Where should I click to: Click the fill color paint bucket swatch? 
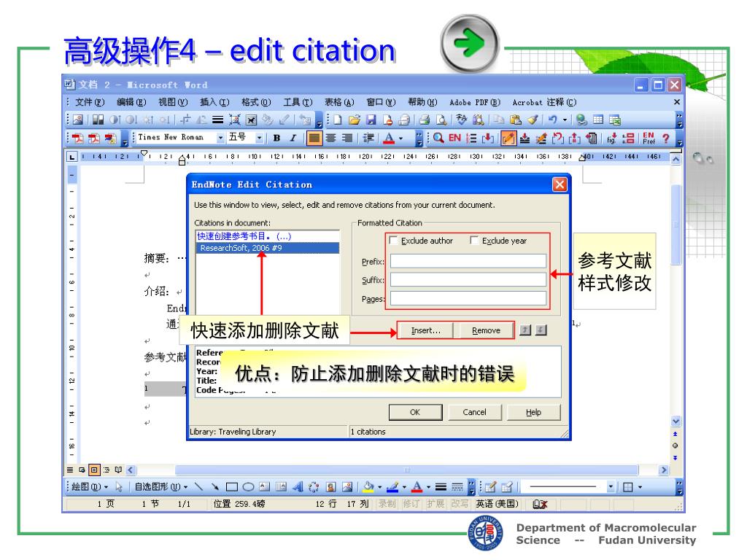click(x=368, y=486)
